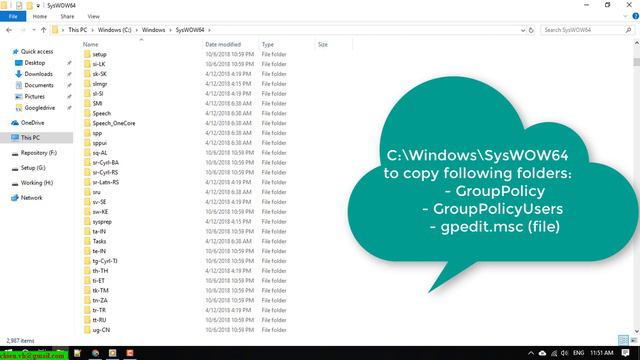Go forward with the Forward arrow
This screenshot has height=360, width=640.
23,30
